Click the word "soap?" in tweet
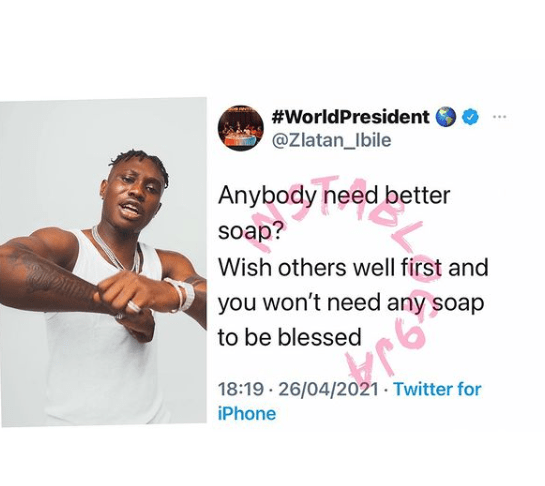 (250, 232)
